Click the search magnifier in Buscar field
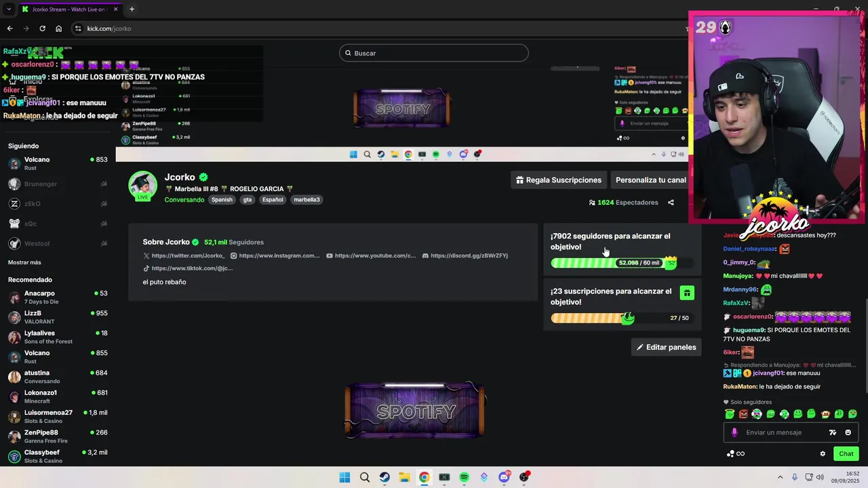Screen dimensions: 868x488 click(348, 53)
